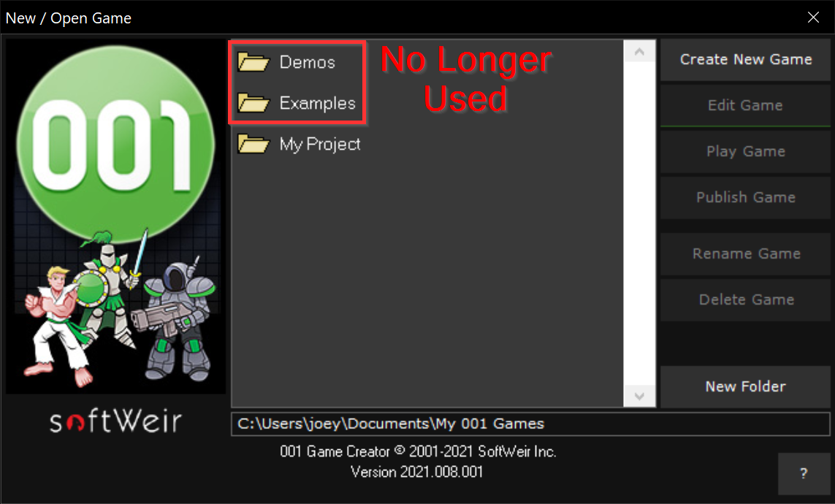This screenshot has height=504, width=835.
Task: Create a folder with New Folder
Action: (x=746, y=386)
